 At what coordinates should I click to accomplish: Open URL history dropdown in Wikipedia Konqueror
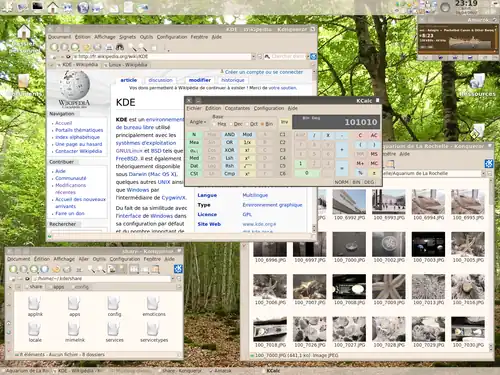click(253, 57)
